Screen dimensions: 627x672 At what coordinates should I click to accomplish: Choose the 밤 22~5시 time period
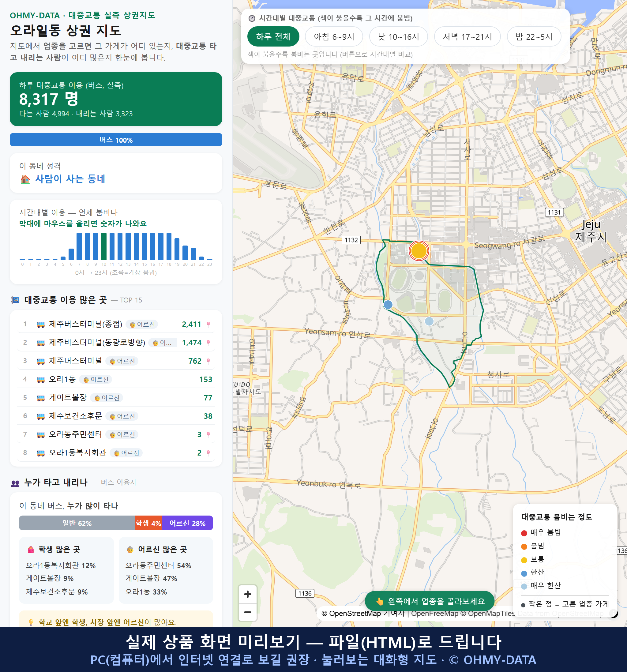534,36
